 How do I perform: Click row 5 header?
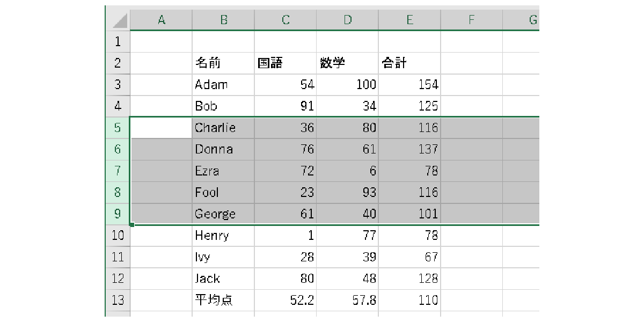pyautogui.click(x=118, y=128)
